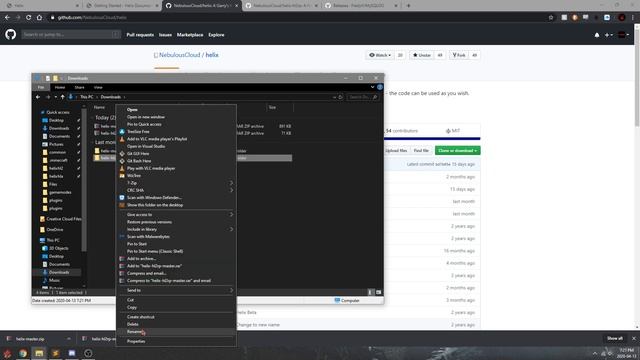The image size is (640, 360).
Task: Click WinRAR icon beside Add to archive
Action: pyautogui.click(x=122, y=258)
